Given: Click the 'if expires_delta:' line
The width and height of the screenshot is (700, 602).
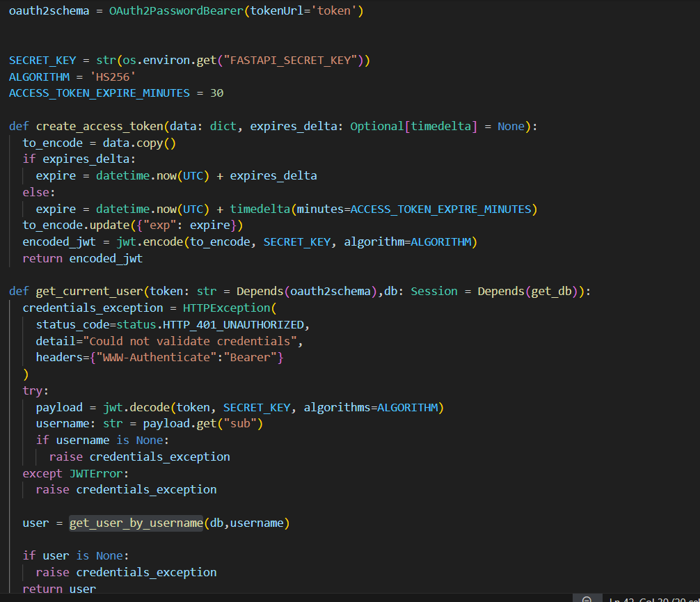Looking at the screenshot, I should tap(79, 159).
